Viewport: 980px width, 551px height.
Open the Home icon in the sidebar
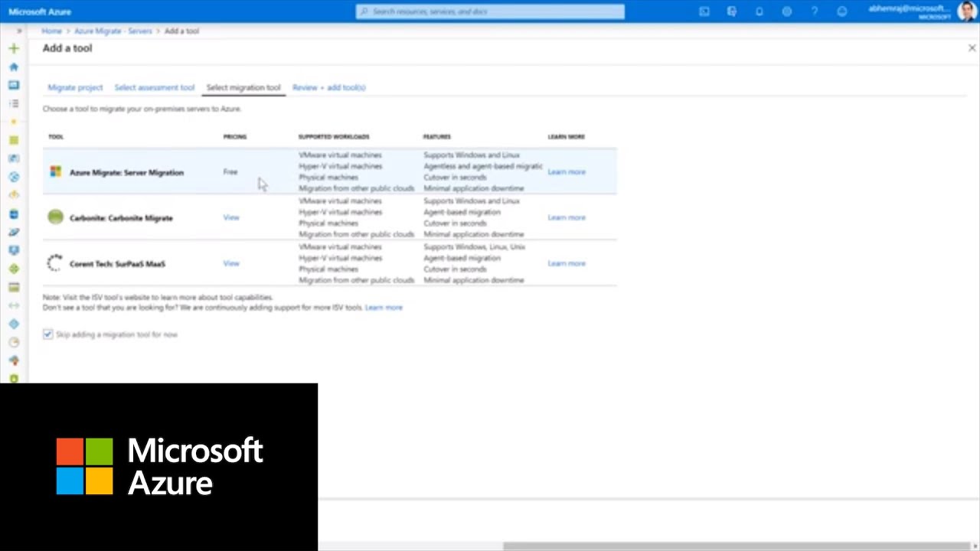coord(14,67)
